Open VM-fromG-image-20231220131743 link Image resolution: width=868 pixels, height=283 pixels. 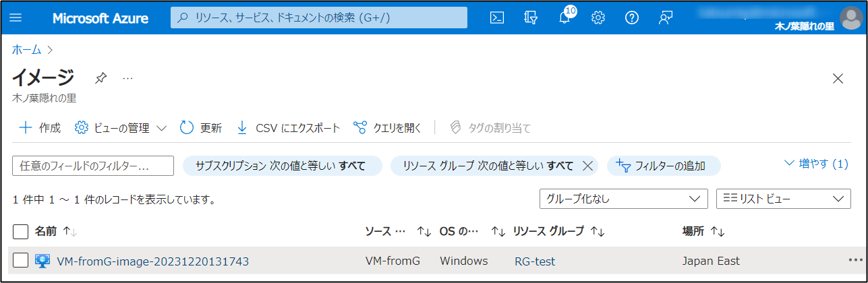point(153,261)
